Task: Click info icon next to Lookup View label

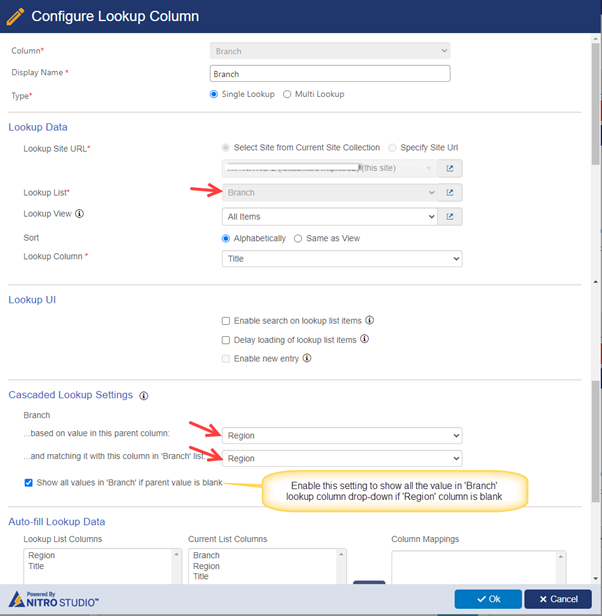Action: (x=79, y=214)
